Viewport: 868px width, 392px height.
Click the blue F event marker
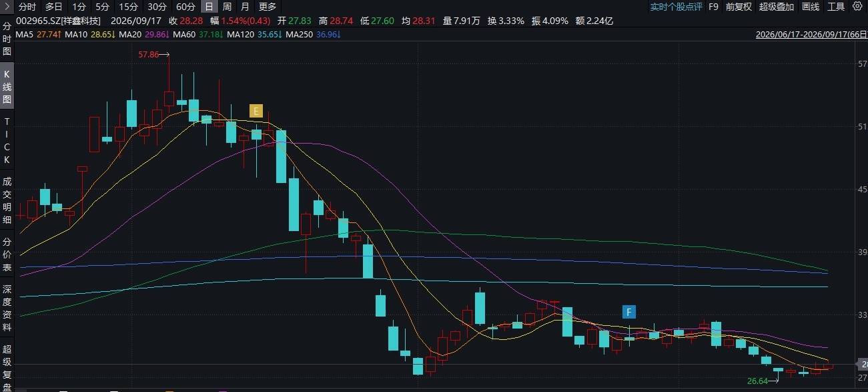pos(629,311)
